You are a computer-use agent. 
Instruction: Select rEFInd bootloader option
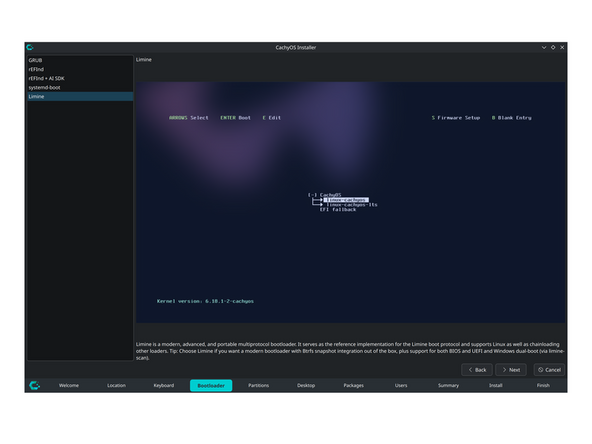click(80, 69)
